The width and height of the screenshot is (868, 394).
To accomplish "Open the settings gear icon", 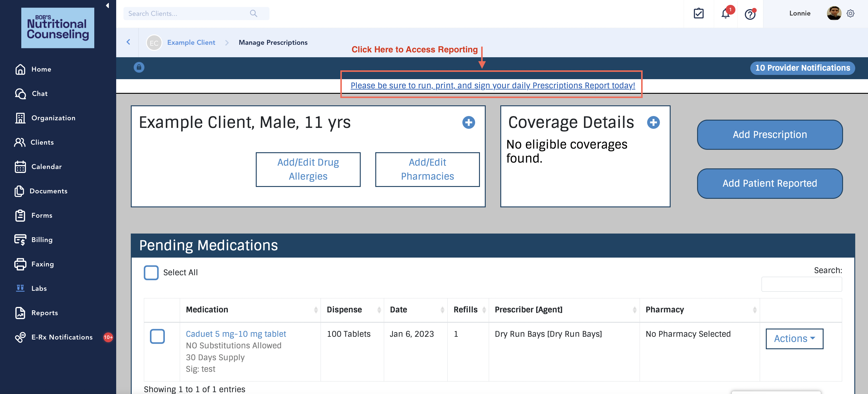I will pos(850,13).
